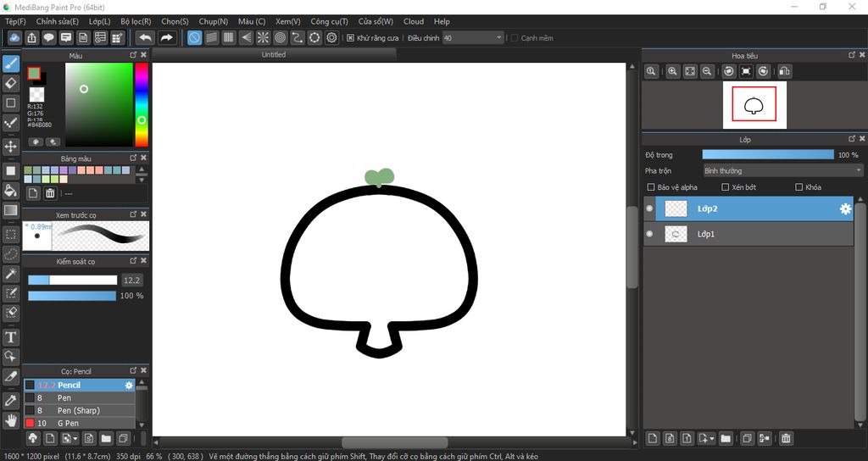Click the canvas vertical scrollbar
This screenshot has height=461, width=868.
632,247
